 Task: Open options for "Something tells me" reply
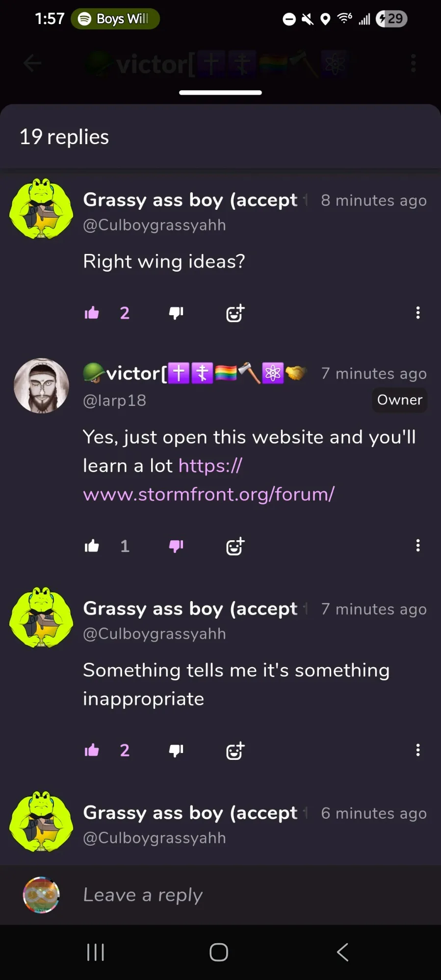tap(418, 750)
